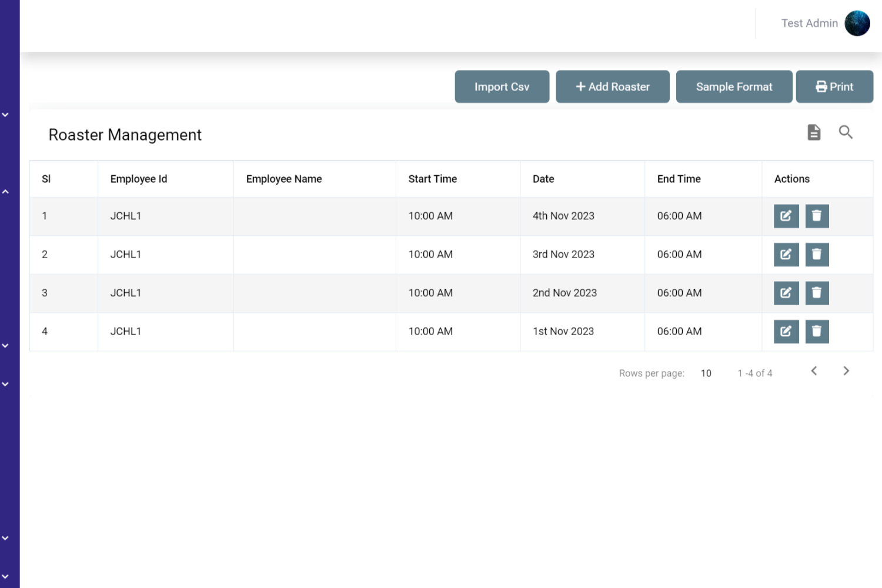
Task: Click the Sl column header
Action: pos(46,179)
